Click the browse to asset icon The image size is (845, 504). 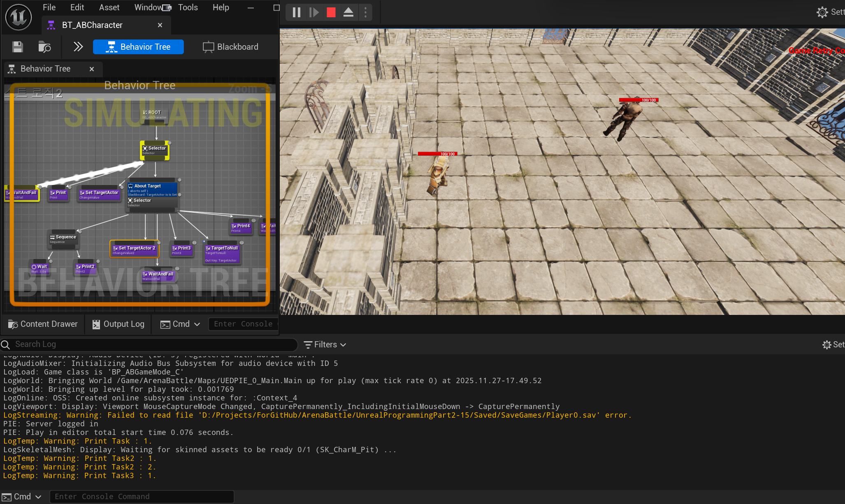44,47
